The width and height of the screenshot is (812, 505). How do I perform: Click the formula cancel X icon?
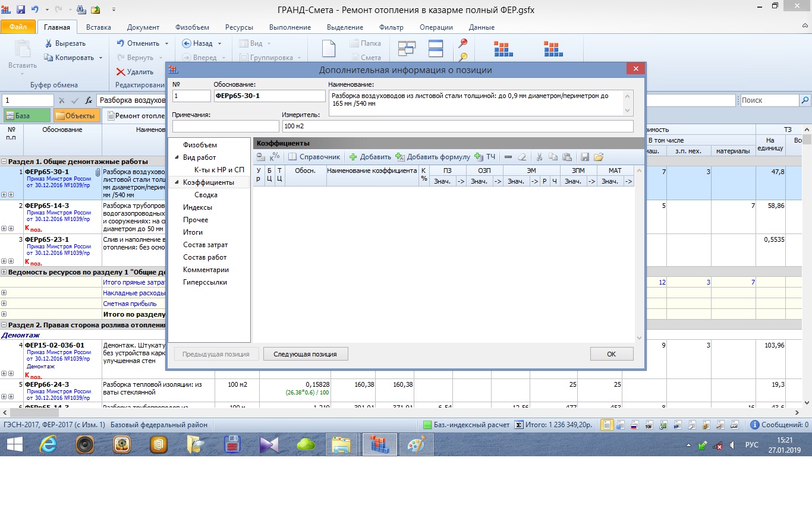[61, 100]
